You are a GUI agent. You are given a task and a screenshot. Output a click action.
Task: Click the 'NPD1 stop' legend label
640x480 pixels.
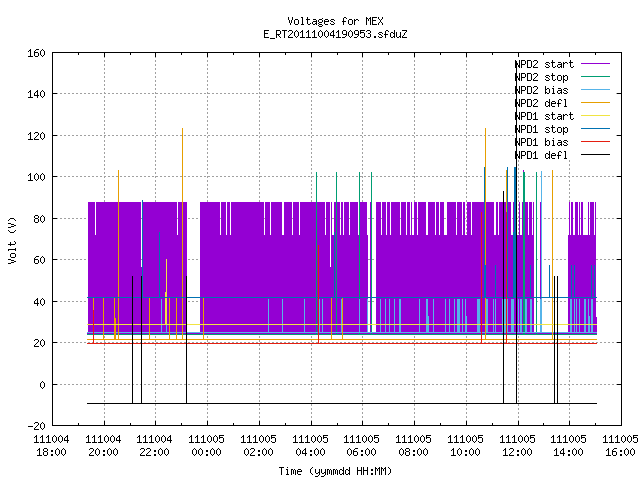tap(542, 129)
